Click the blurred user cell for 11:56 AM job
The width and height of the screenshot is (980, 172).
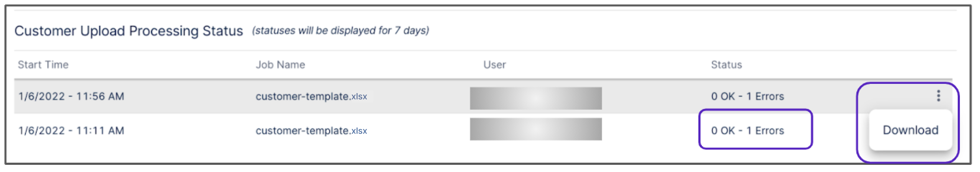535,98
